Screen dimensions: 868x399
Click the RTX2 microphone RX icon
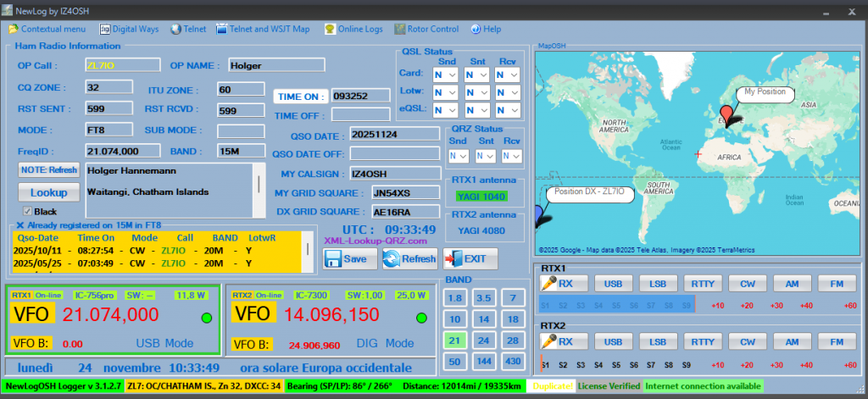pyautogui.click(x=550, y=341)
